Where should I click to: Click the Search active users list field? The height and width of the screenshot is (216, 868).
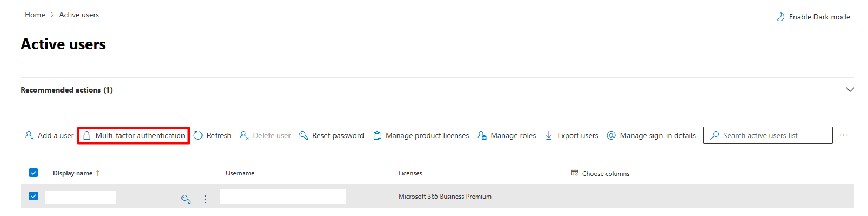point(768,135)
